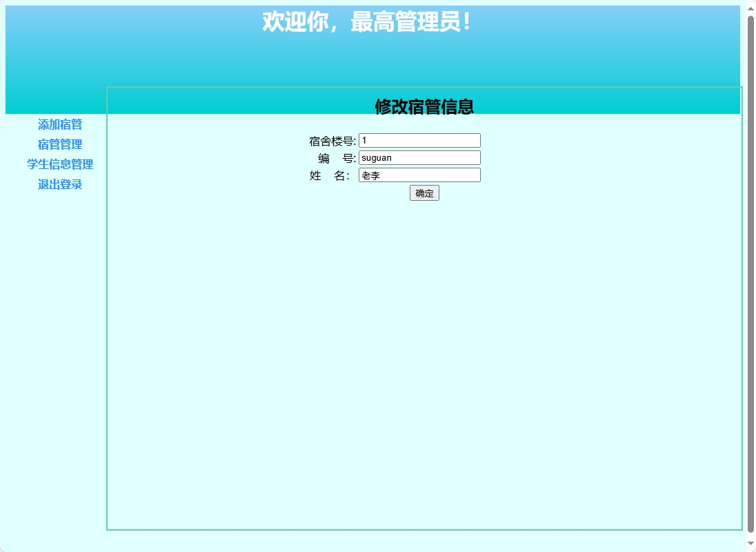Click 退出登录 to log out
The image size is (756, 552).
pyautogui.click(x=59, y=185)
